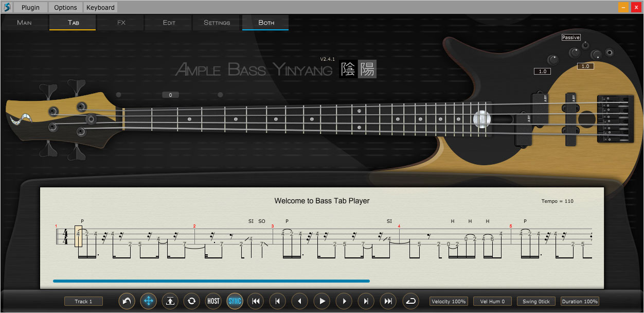Click the blue tab progress bar
This screenshot has width=644, height=313.
[211, 281]
